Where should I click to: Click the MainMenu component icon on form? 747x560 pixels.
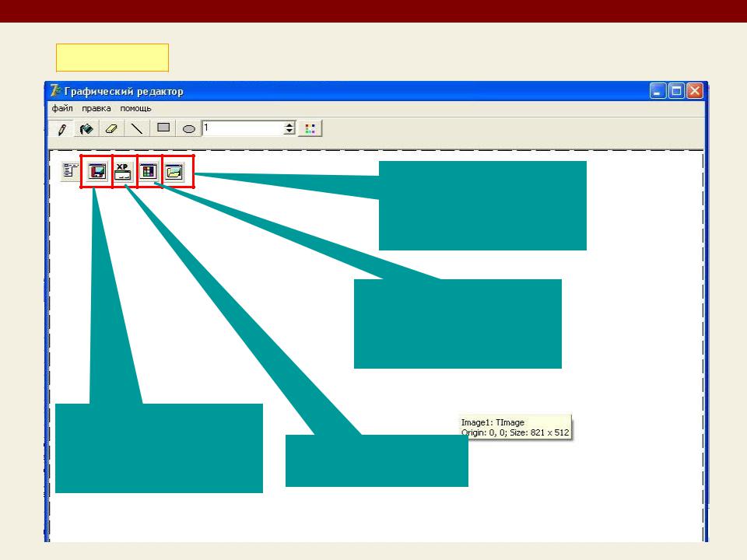click(71, 171)
